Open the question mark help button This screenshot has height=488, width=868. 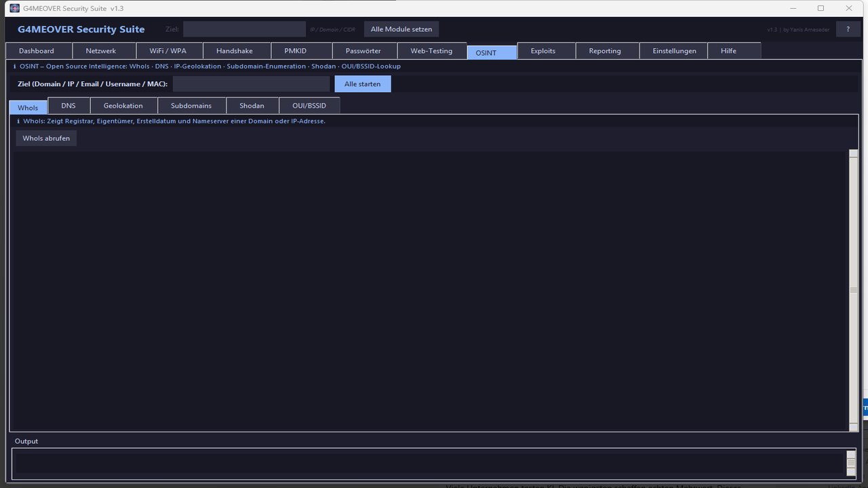848,29
